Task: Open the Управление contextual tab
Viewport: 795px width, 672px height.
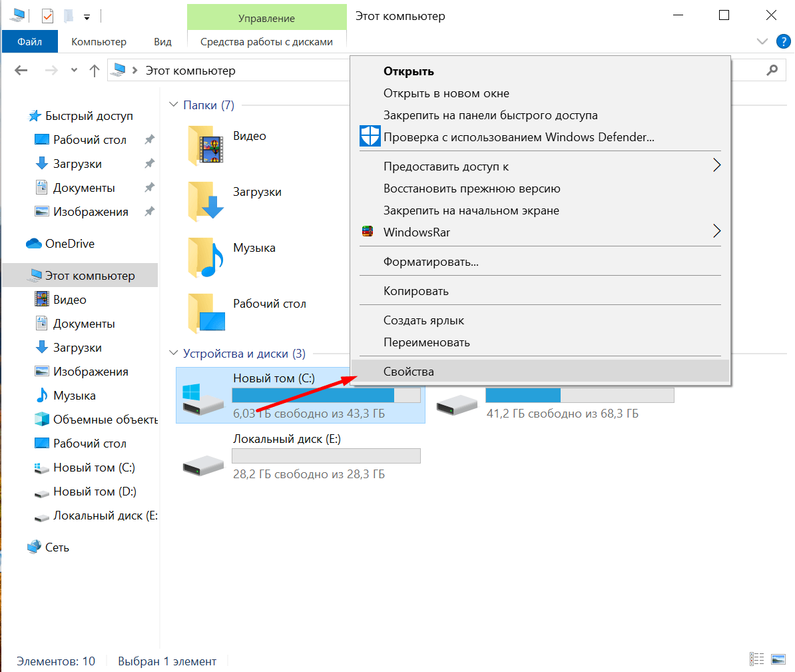Action: click(267, 18)
